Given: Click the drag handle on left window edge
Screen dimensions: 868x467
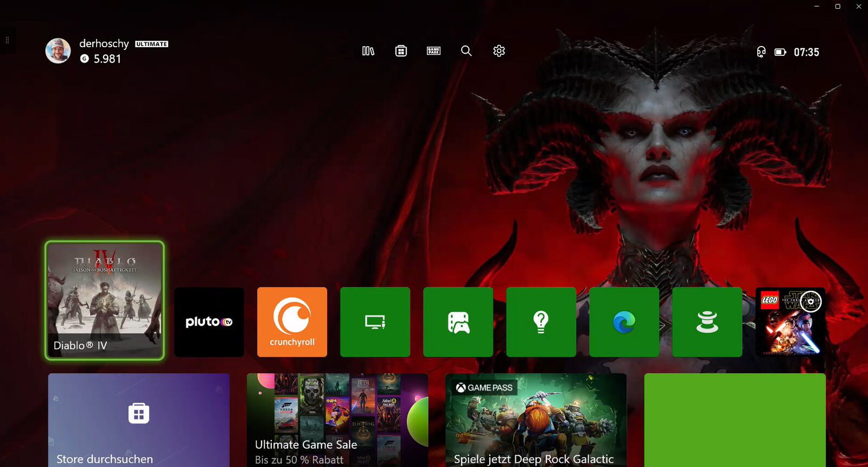Looking at the screenshot, I should pyautogui.click(x=7, y=40).
